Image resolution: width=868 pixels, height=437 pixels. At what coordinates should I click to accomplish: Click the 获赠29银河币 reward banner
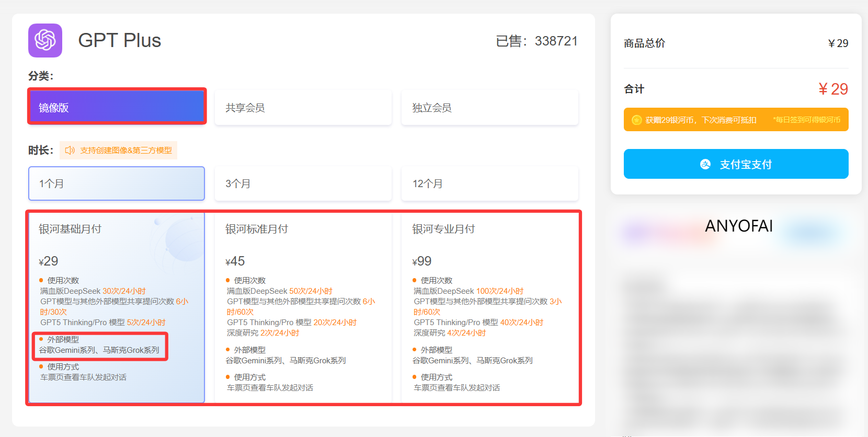736,120
